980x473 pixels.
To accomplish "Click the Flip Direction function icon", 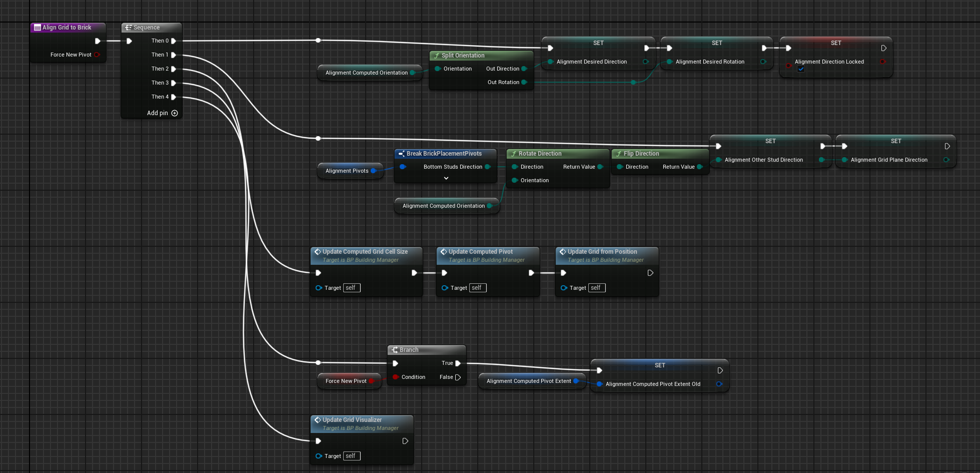I will pyautogui.click(x=618, y=153).
